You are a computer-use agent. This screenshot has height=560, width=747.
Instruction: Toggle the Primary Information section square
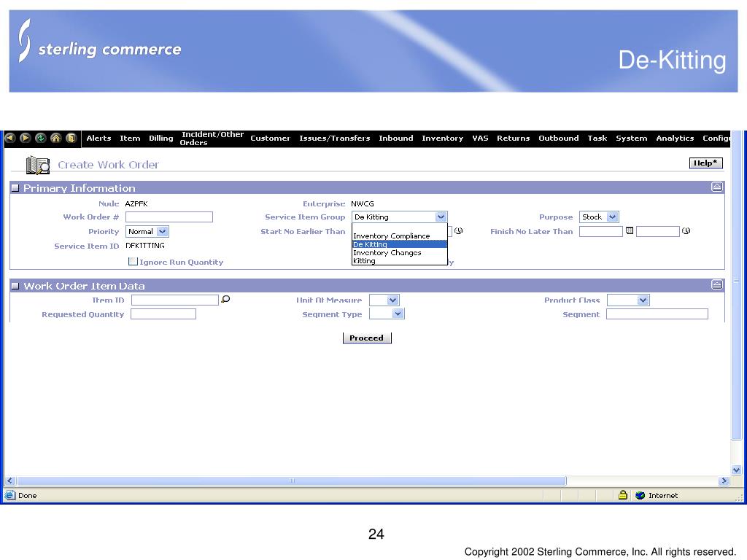tap(15, 188)
